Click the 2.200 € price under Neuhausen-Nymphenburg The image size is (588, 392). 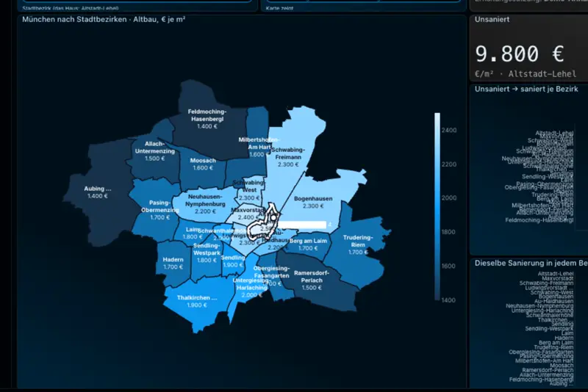[205, 211]
